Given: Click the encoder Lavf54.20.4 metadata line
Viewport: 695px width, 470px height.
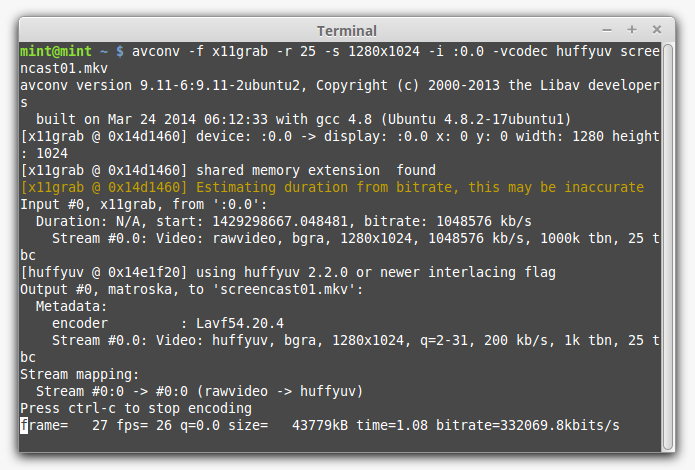Looking at the screenshot, I should (x=168, y=323).
